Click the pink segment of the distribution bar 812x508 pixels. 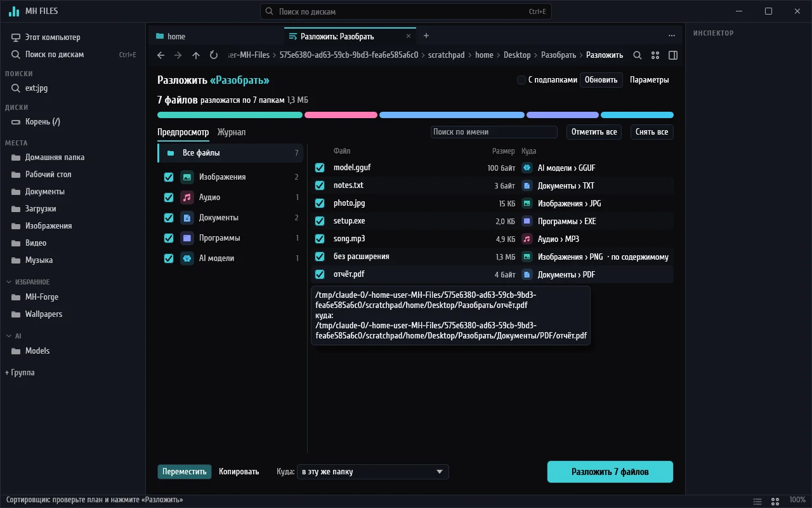341,115
